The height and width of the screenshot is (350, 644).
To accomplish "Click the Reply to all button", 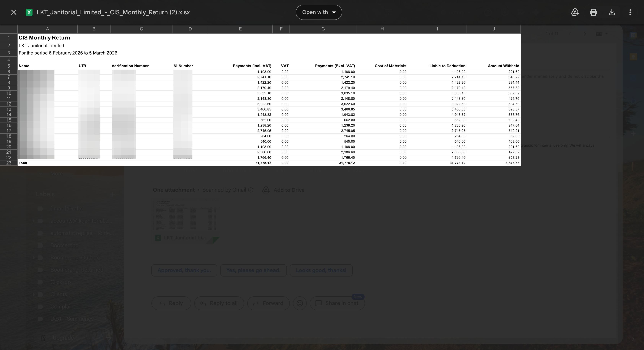I will pyautogui.click(x=219, y=303).
